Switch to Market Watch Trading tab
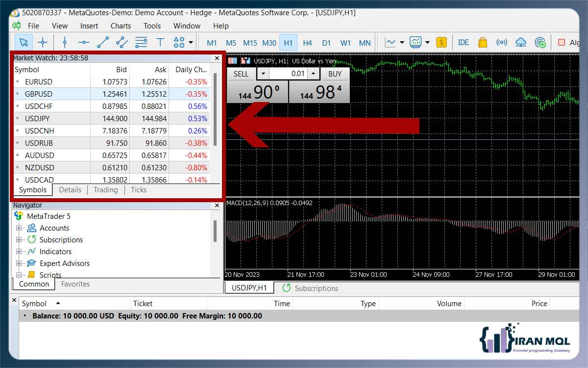588x368 pixels. (x=106, y=190)
